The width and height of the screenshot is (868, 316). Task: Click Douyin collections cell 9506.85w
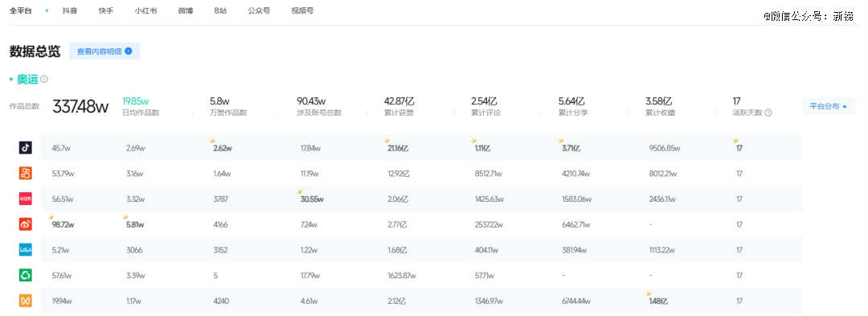click(x=665, y=148)
